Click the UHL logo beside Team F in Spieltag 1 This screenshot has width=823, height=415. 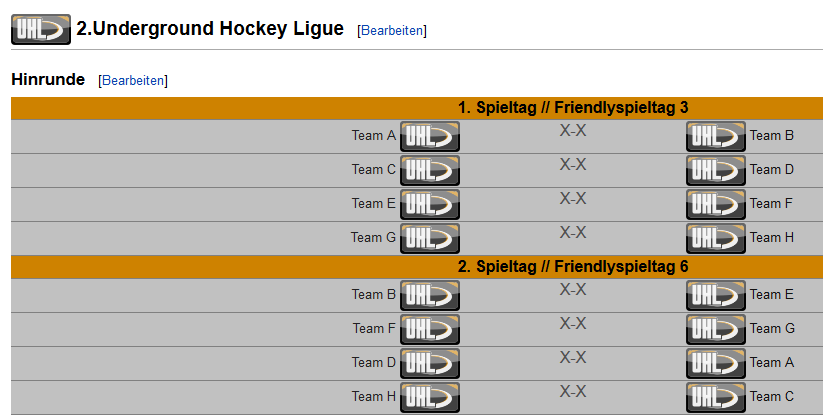click(x=716, y=205)
